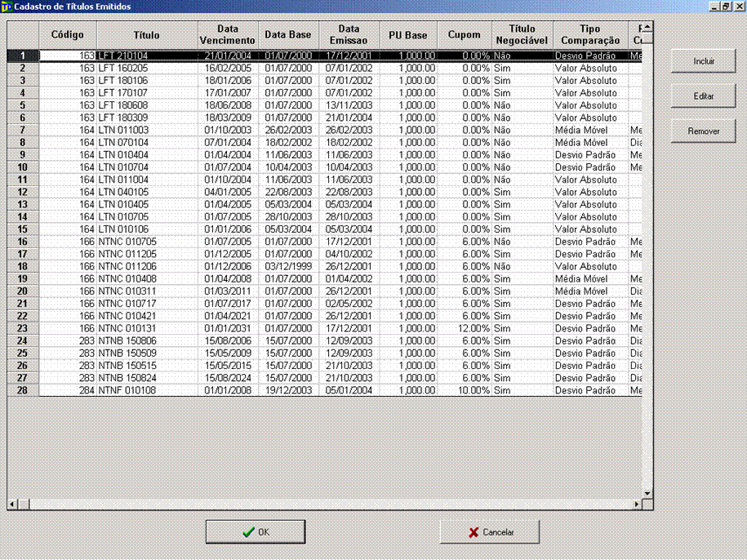The image size is (747, 560).
Task: Click the NTNB 150824 title cell
Action: [x=147, y=379]
